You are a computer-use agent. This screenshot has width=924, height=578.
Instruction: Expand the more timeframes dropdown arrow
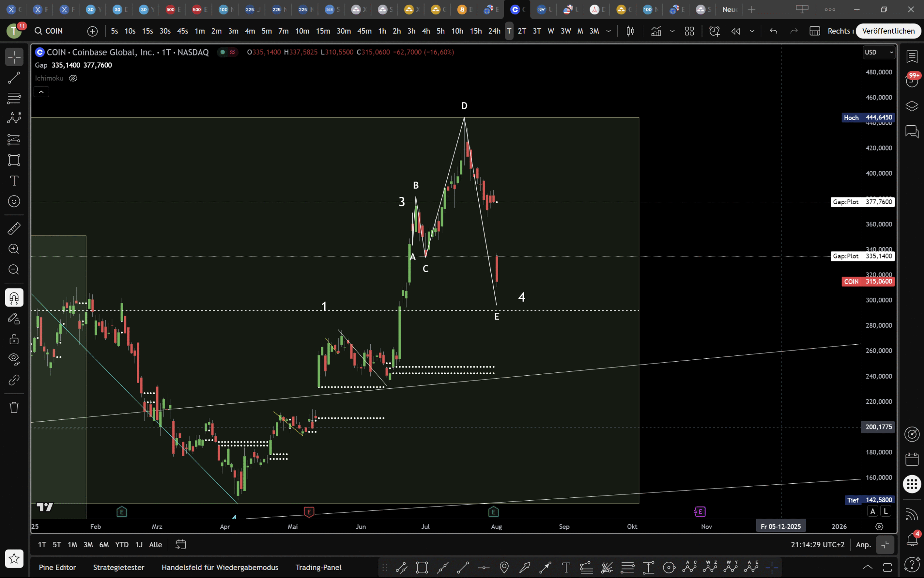coord(608,31)
